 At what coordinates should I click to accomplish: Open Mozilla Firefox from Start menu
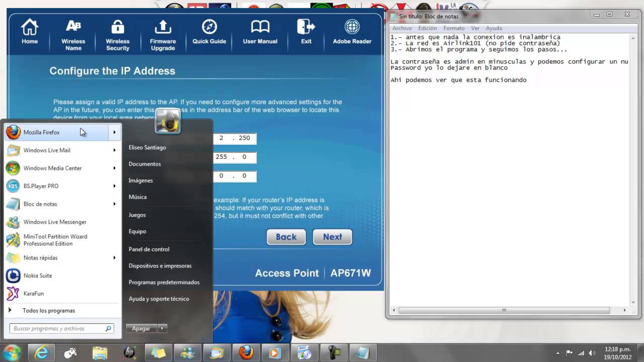tap(57, 132)
